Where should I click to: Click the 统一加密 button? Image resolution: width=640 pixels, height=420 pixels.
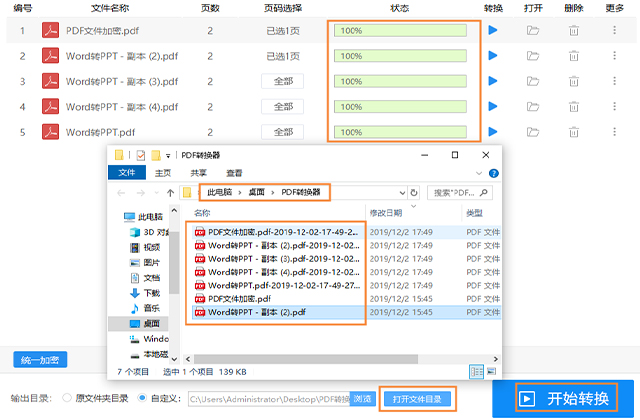click(x=40, y=360)
